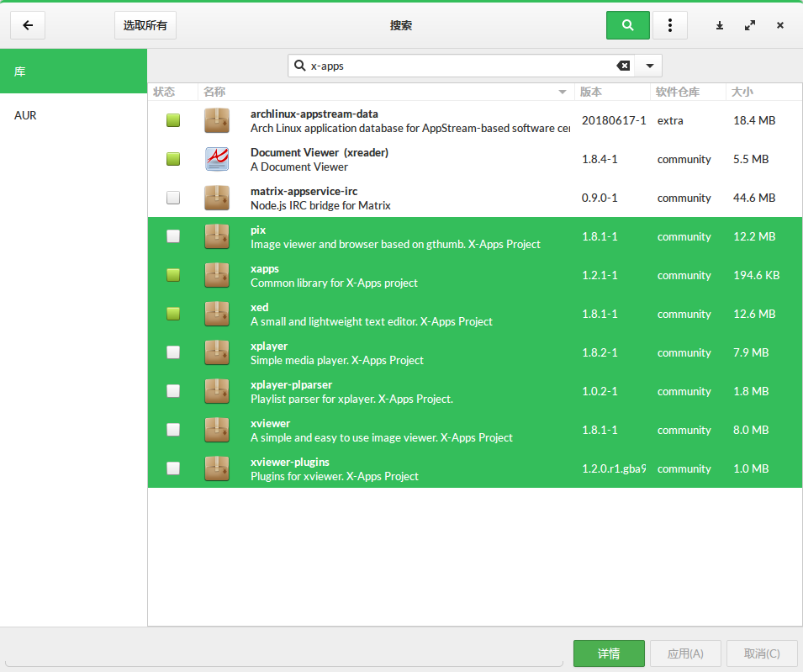Select the xviewer image viewer description
Screen dimensions: 803x672
click(382, 437)
